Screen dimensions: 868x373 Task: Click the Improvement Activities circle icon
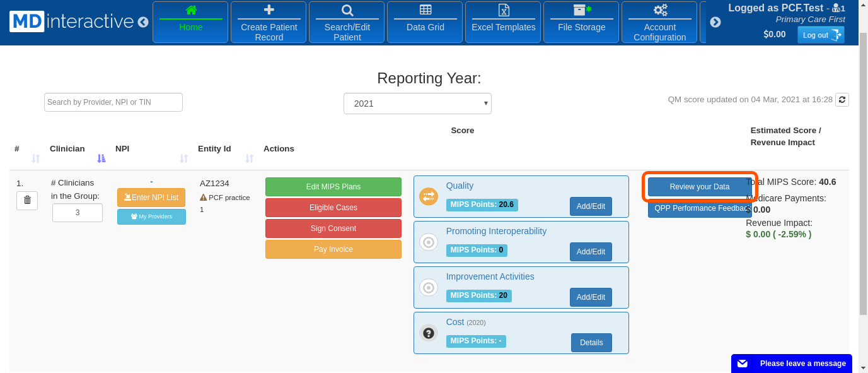429,287
